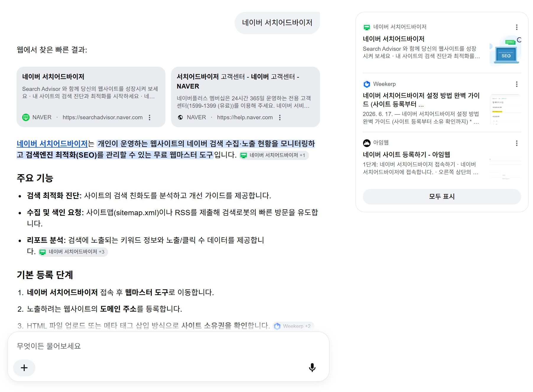The image size is (533, 392).
Task: Click the Weekerp logo icon in sidebar
Action: tap(367, 84)
